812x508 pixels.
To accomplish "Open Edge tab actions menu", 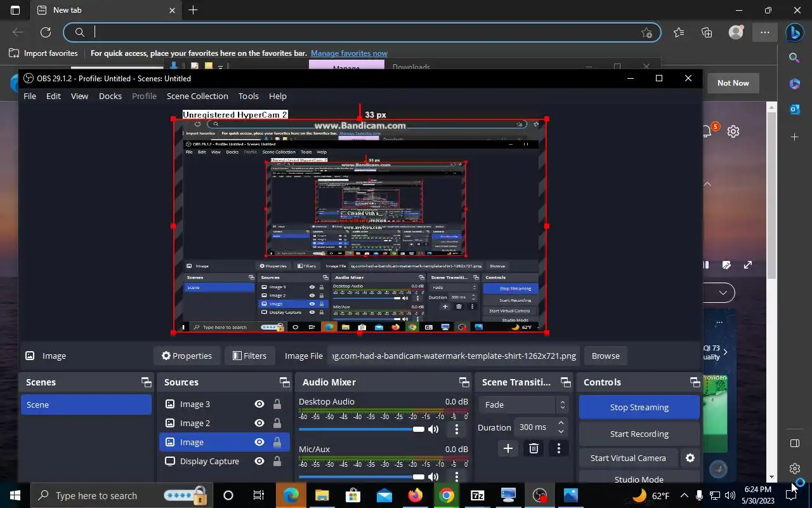I will coord(15,10).
